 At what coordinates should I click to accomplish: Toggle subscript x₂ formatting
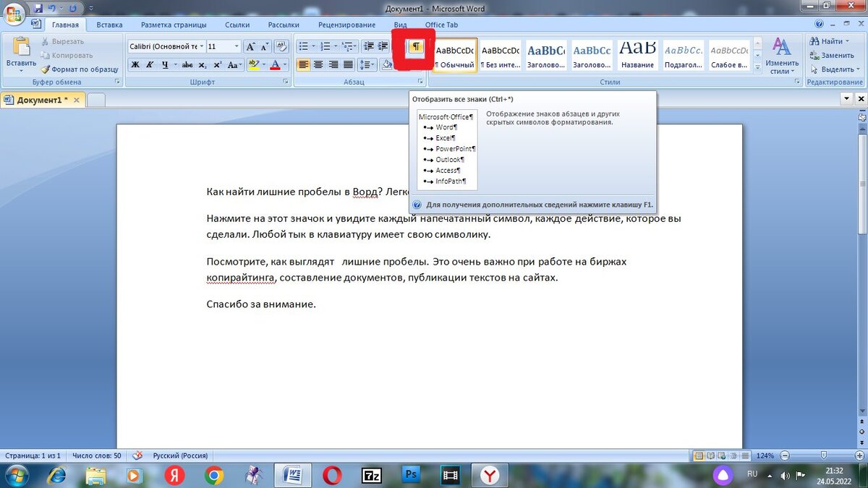pos(203,64)
